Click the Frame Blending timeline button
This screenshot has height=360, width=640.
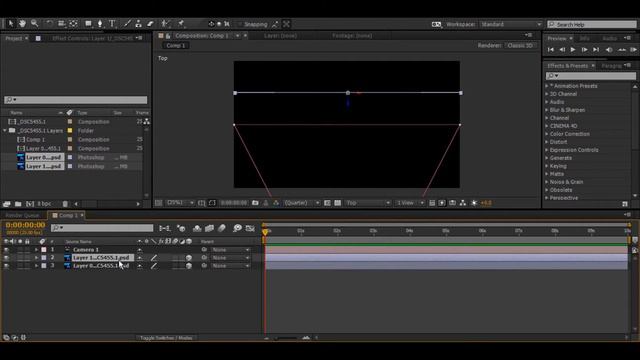[209, 228]
